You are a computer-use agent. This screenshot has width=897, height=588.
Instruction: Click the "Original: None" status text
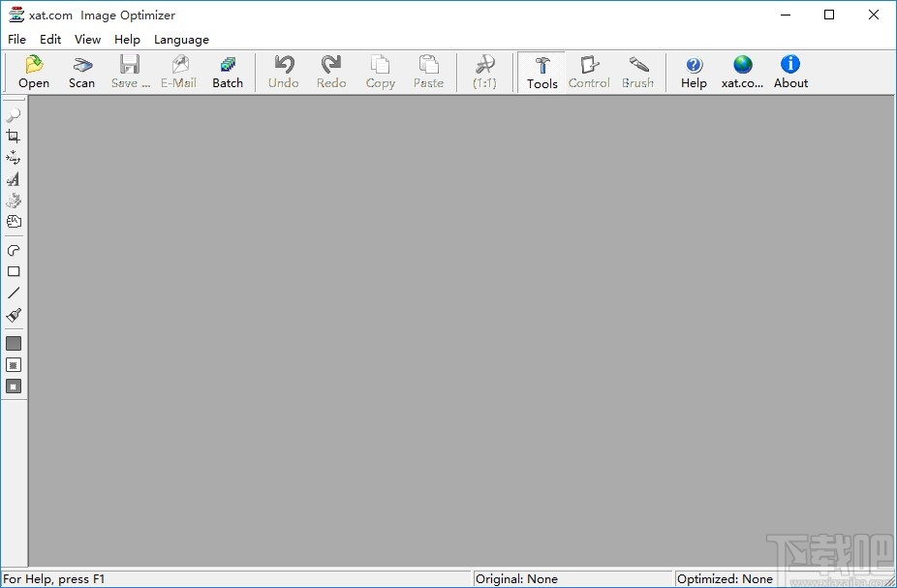tap(516, 579)
